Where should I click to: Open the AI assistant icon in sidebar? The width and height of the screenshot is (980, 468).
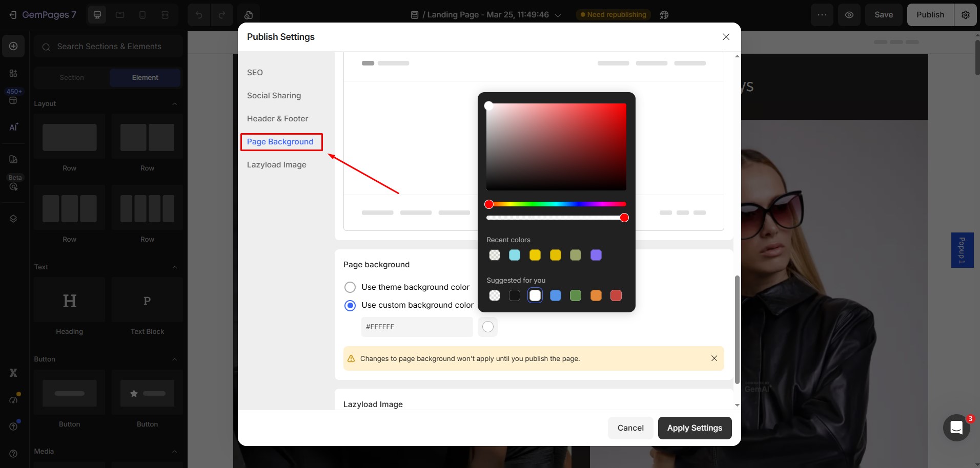coord(13,127)
